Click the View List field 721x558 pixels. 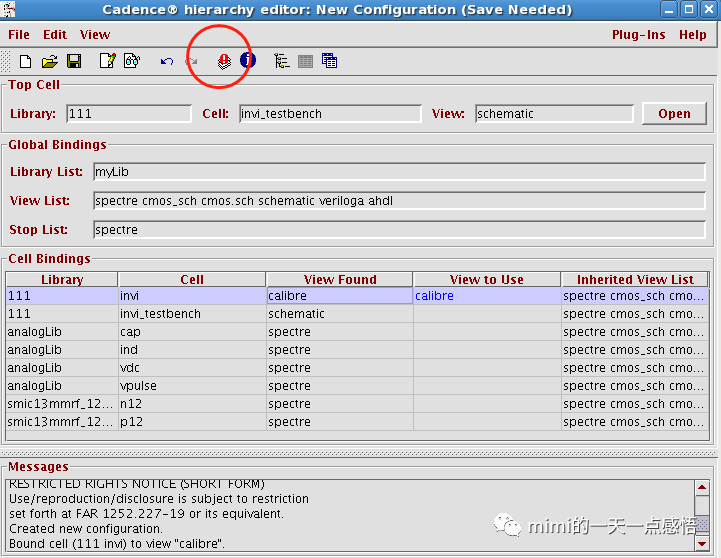point(399,201)
